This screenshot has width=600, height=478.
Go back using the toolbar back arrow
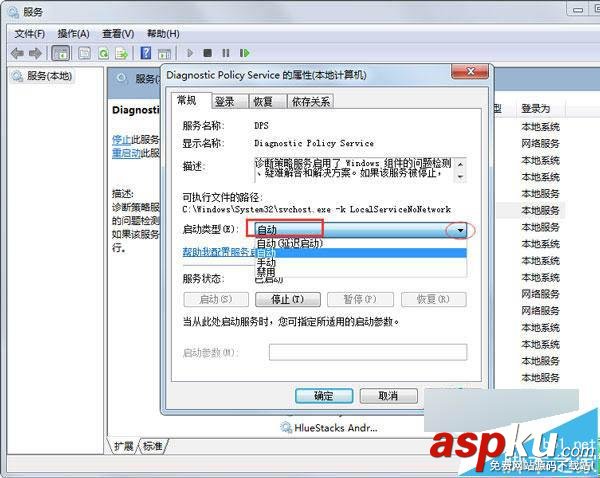[x=17, y=53]
